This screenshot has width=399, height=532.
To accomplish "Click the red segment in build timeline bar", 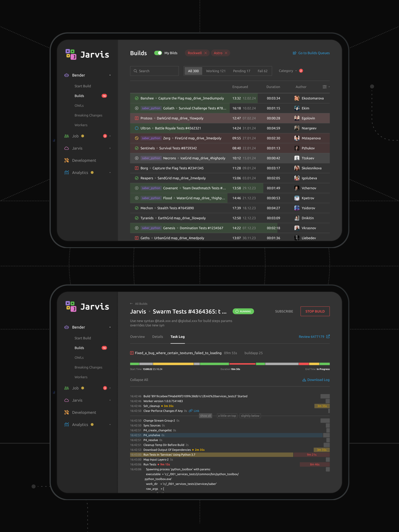I will pyautogui.click(x=242, y=364).
